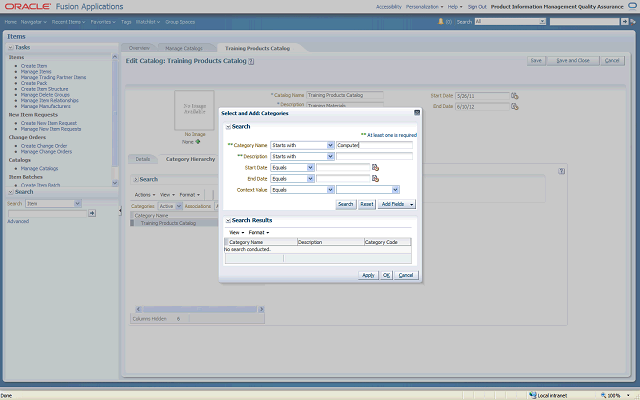Click the Apply button

click(x=368, y=275)
